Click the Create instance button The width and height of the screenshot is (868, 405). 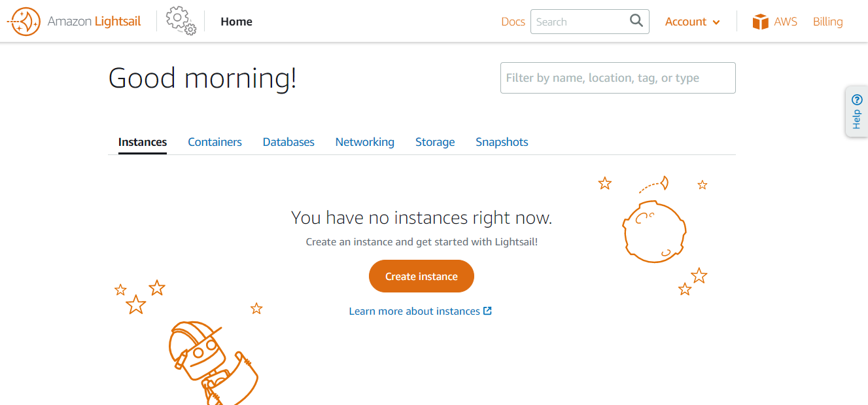(421, 276)
